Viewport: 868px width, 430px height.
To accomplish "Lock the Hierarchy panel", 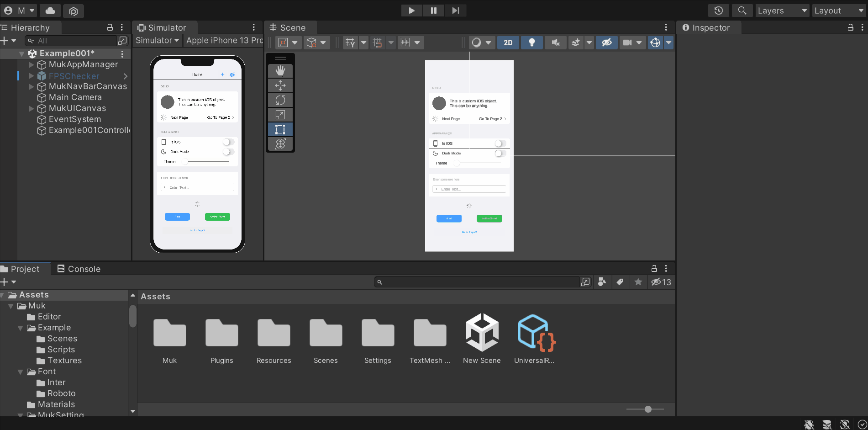I will tap(110, 27).
